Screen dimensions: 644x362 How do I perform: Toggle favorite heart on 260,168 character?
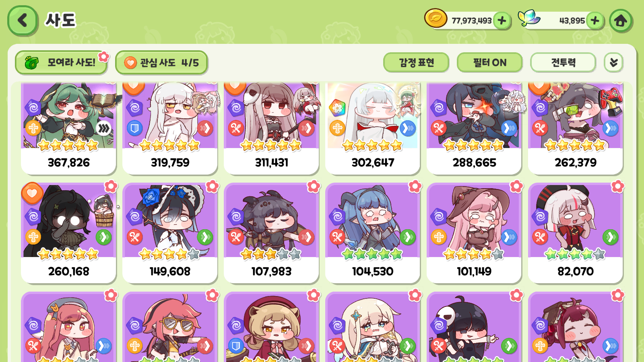click(32, 193)
